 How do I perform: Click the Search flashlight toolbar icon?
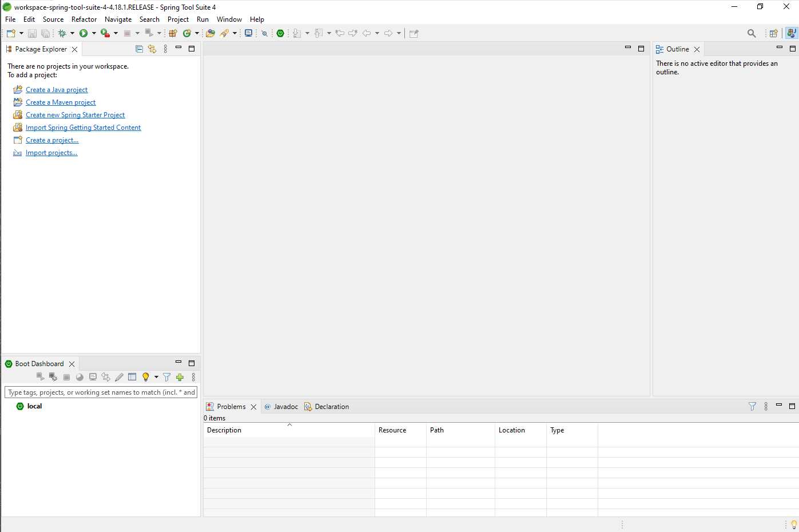tap(224, 33)
